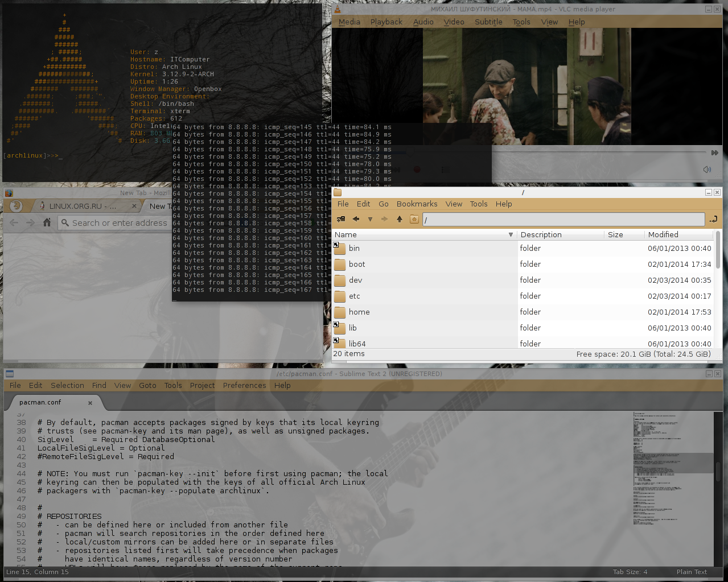Sort file list by the Name column arrow
The image size is (728, 582).
point(511,234)
